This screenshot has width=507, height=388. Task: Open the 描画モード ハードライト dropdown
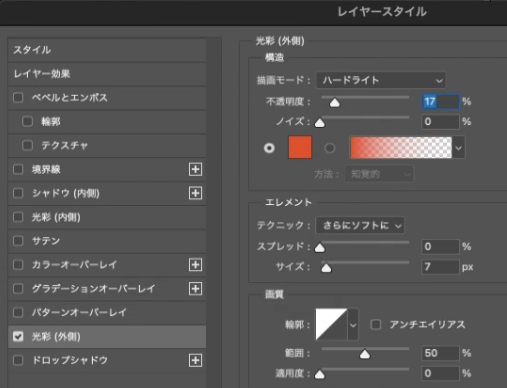pos(381,80)
